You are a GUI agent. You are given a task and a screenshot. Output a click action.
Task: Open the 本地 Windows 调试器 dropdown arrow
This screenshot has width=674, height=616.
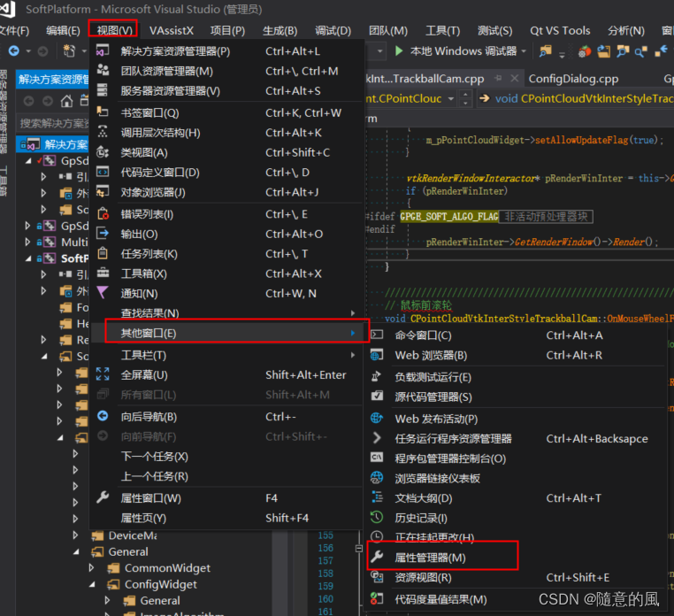click(524, 51)
